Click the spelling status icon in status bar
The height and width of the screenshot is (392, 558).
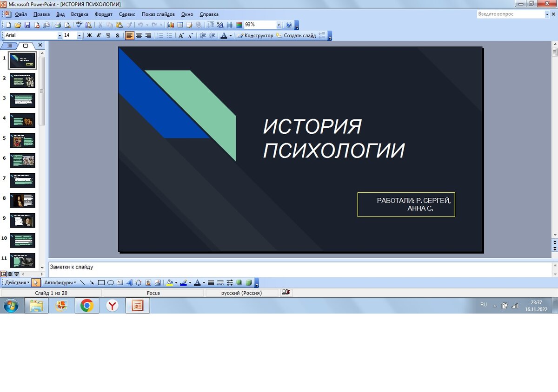tap(286, 292)
